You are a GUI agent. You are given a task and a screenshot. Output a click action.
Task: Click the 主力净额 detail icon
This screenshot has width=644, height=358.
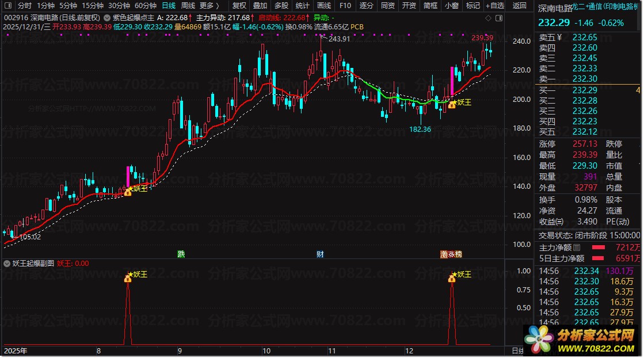pos(577,247)
